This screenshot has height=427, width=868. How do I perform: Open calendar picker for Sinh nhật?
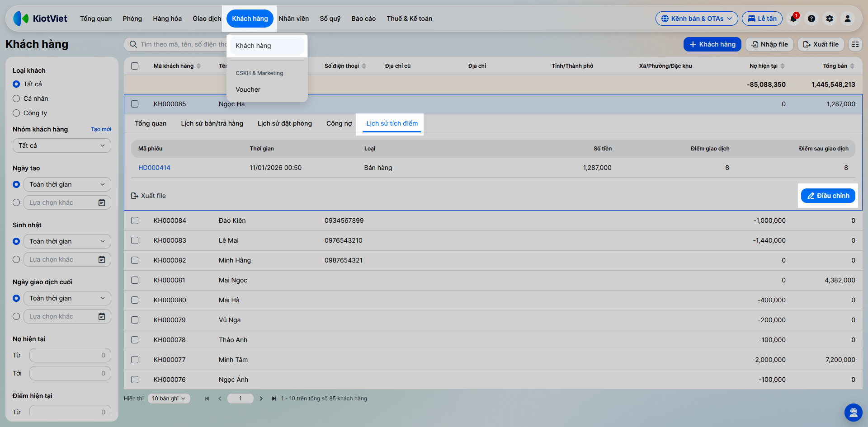pos(102,259)
